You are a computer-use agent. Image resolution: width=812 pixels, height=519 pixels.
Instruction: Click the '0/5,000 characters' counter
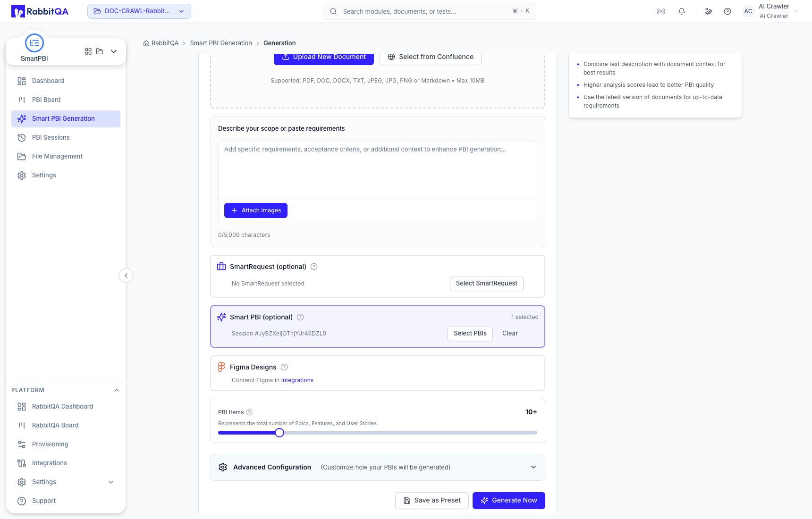pyautogui.click(x=244, y=235)
